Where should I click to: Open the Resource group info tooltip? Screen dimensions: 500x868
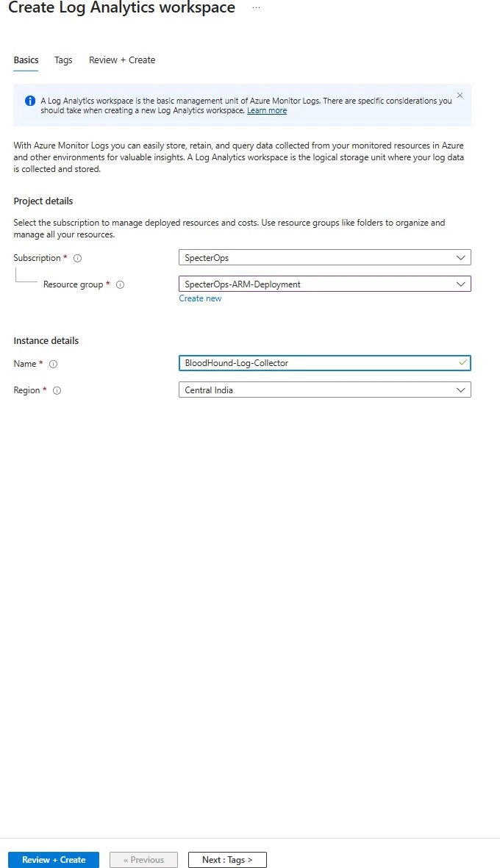coord(121,284)
